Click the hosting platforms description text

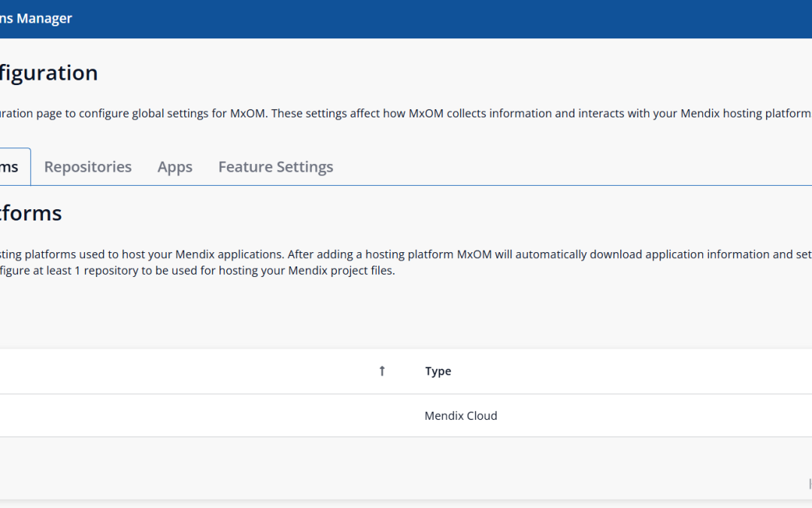(x=406, y=254)
